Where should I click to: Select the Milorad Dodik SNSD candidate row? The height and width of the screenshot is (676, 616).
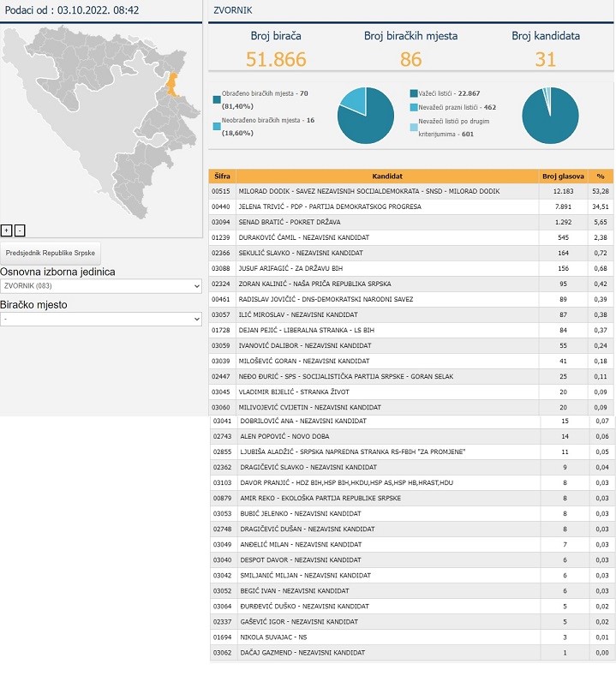pos(387,191)
